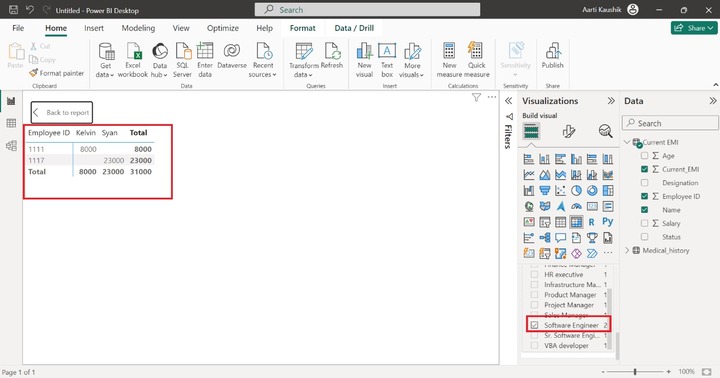Image resolution: width=720 pixels, height=378 pixels.
Task: Refresh the data
Action: pyautogui.click(x=332, y=56)
